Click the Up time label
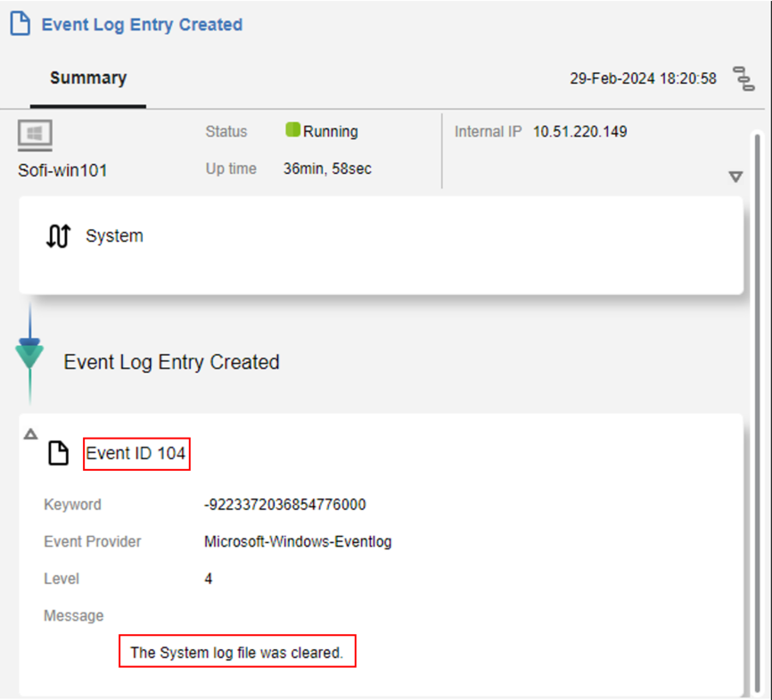Viewport: 772px width, 700px height. pos(231,169)
